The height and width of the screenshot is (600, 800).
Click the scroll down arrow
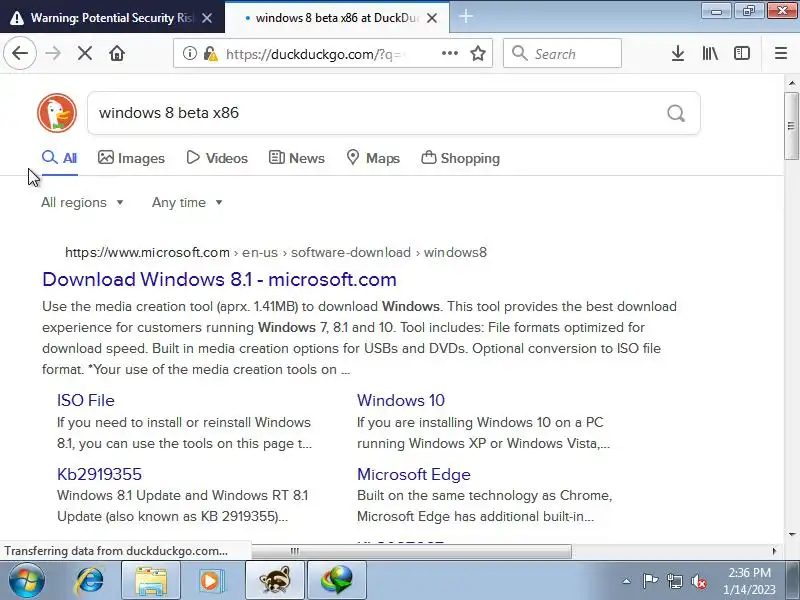[x=791, y=535]
